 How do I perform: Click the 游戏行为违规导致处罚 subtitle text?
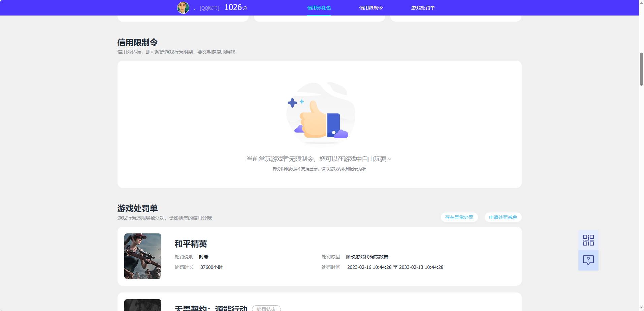pos(164,218)
